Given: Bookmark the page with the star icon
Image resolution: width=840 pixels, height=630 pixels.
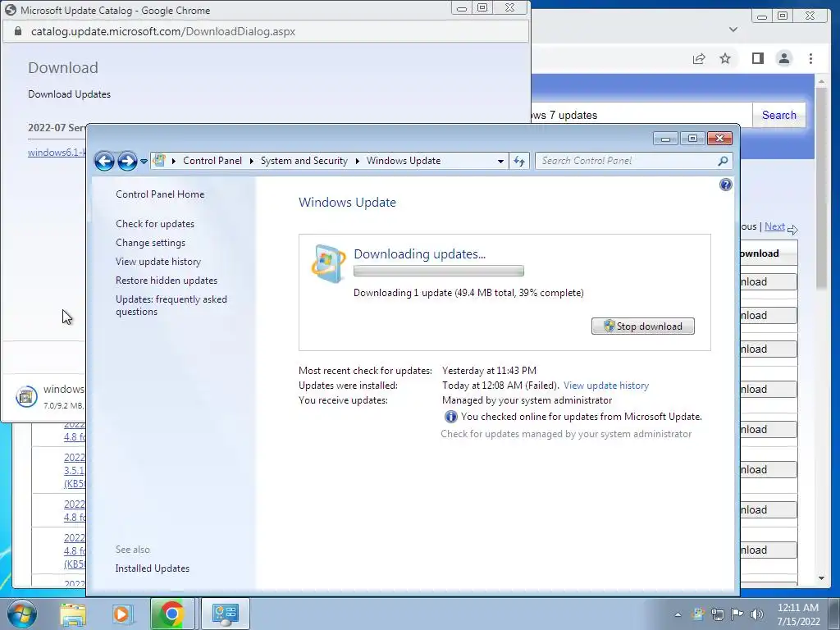Looking at the screenshot, I should 725,59.
